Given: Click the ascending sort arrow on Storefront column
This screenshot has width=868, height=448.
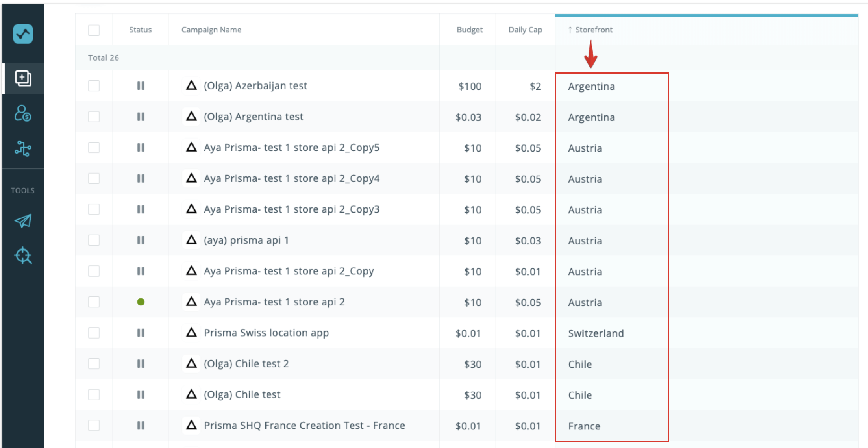Looking at the screenshot, I should 570,30.
